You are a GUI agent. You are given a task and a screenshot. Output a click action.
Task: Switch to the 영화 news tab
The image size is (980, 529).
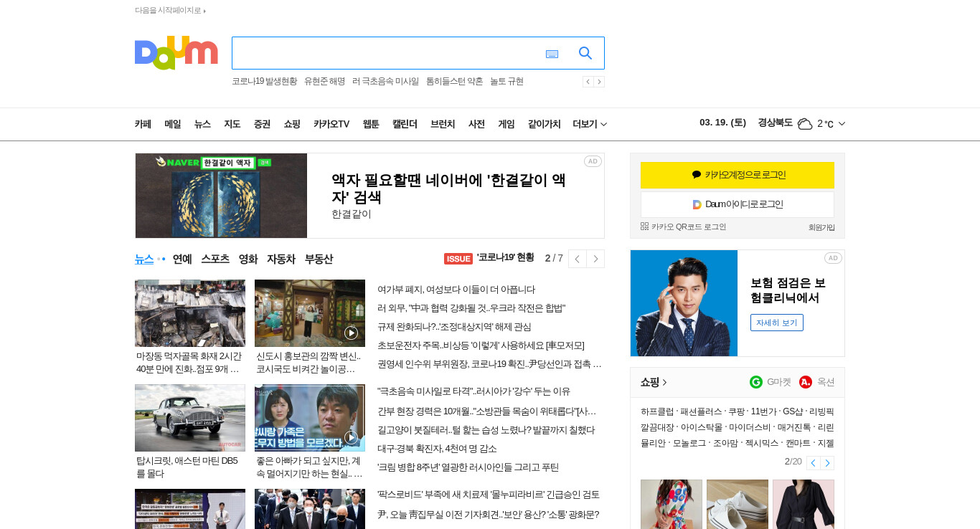click(248, 259)
